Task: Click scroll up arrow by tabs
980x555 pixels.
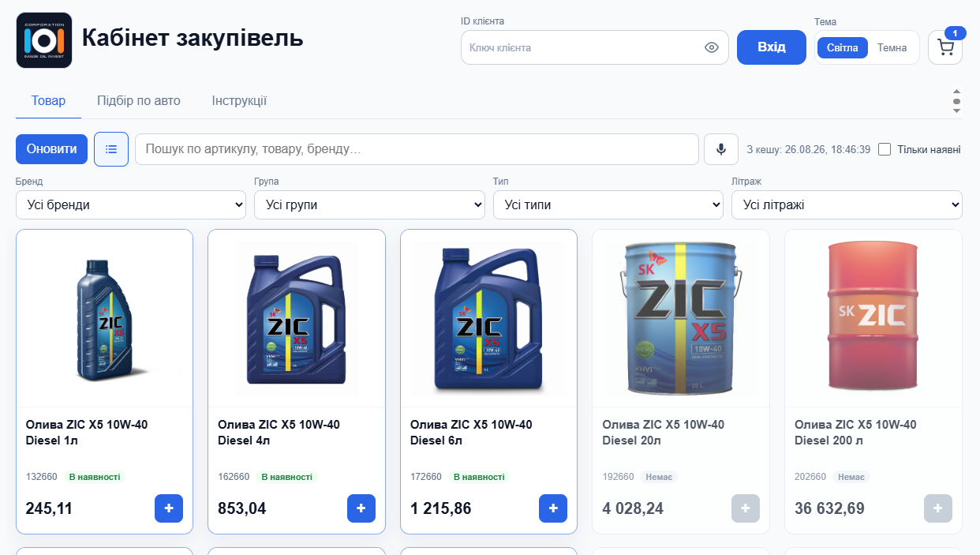Action: (x=957, y=92)
